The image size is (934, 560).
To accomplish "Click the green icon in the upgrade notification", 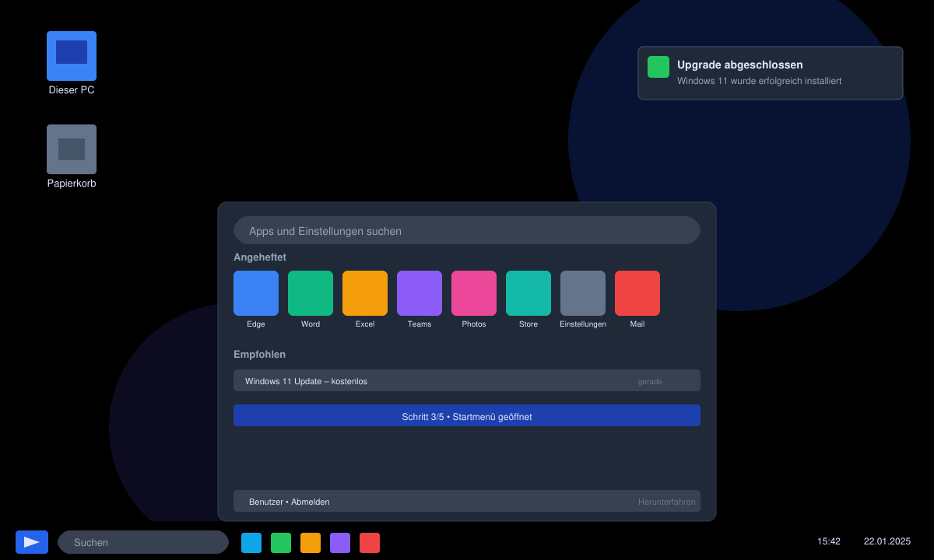I will click(x=658, y=67).
